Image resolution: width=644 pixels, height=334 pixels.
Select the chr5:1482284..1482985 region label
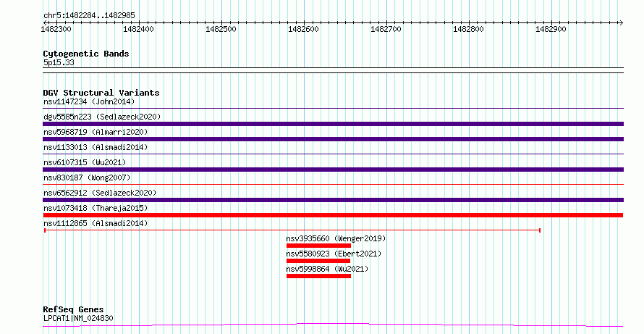(89, 16)
